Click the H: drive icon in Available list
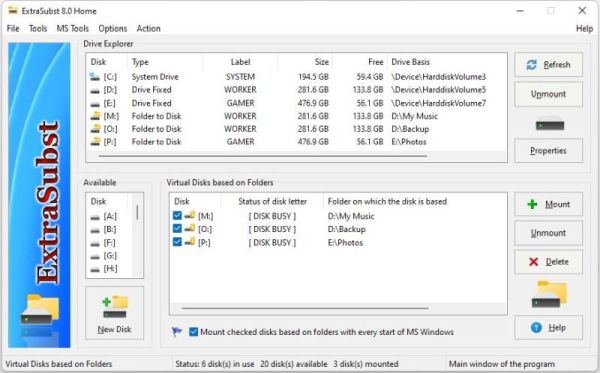This screenshot has height=373, width=600. point(95,270)
